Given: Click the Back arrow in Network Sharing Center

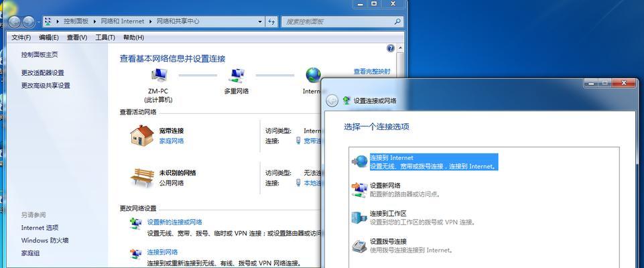Looking at the screenshot, I should pos(14,21).
